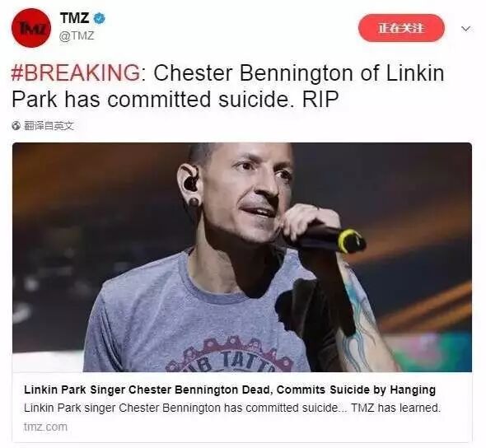Click the t-shirt logo in the photo

tap(228, 356)
